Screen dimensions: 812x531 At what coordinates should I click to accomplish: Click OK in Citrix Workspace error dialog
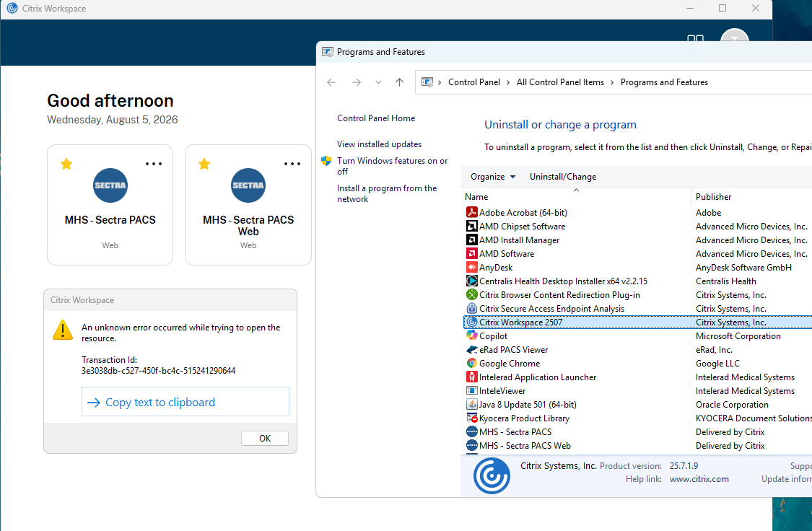tap(265, 439)
